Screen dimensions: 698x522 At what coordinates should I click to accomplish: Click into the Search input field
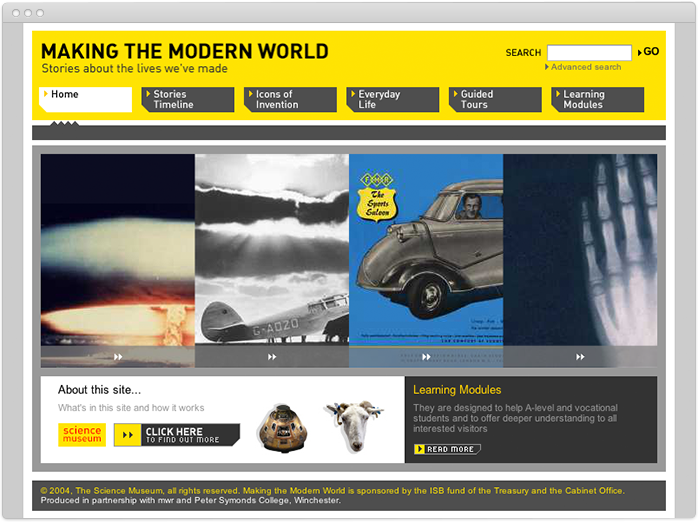click(x=589, y=53)
